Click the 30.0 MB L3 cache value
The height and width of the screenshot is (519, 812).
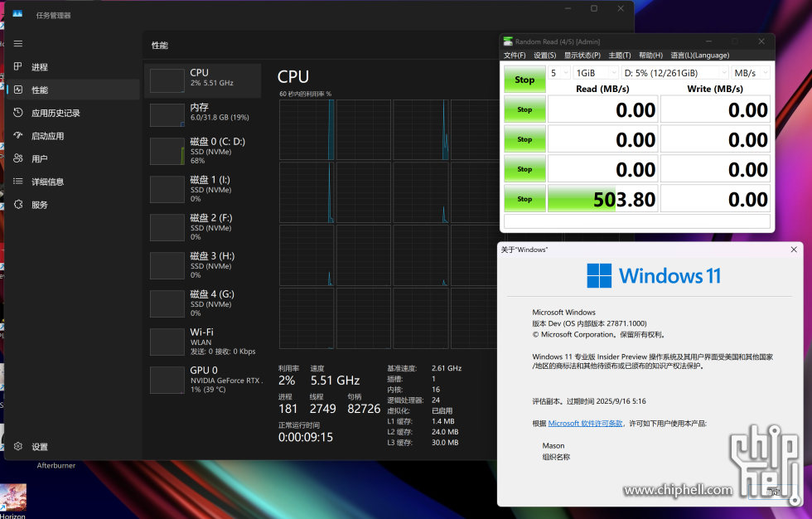click(445, 443)
